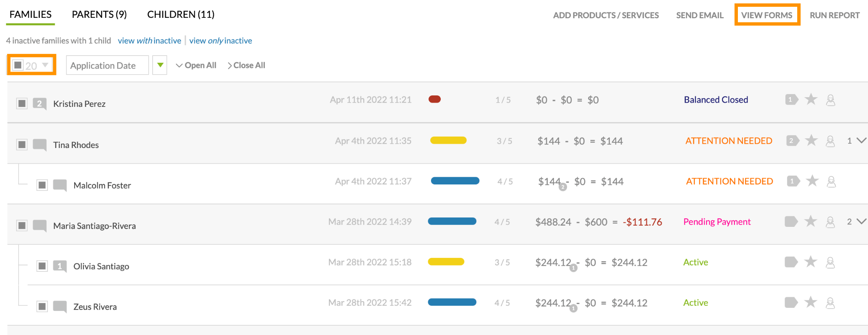Star Olivia Santiago's row
Image resolution: width=868 pixels, height=335 pixels.
tap(811, 262)
